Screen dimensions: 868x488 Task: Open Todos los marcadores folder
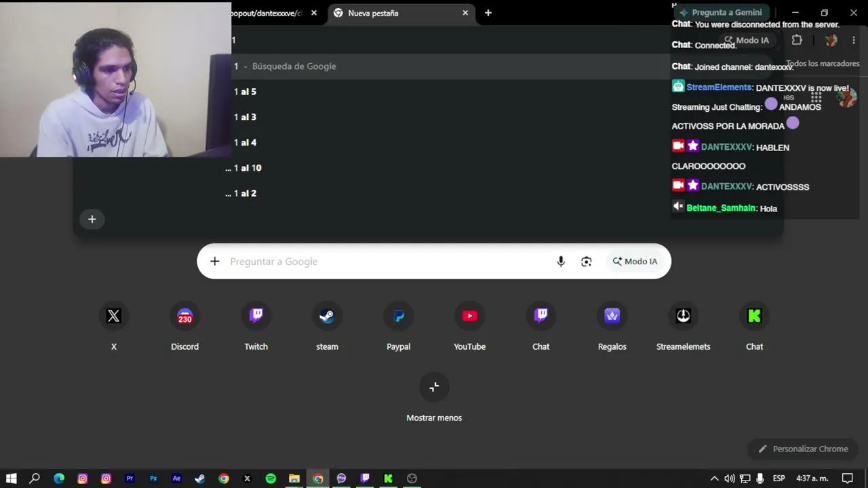(x=823, y=64)
